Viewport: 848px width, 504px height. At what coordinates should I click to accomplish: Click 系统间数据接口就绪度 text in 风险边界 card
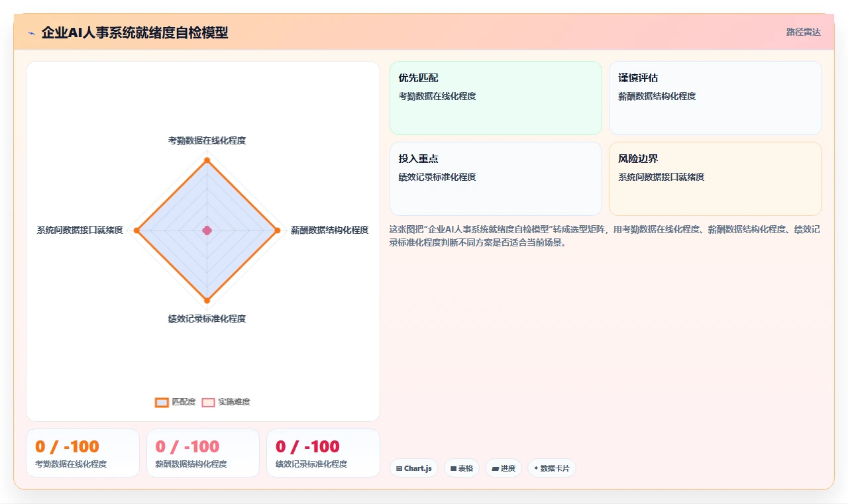pos(661,177)
